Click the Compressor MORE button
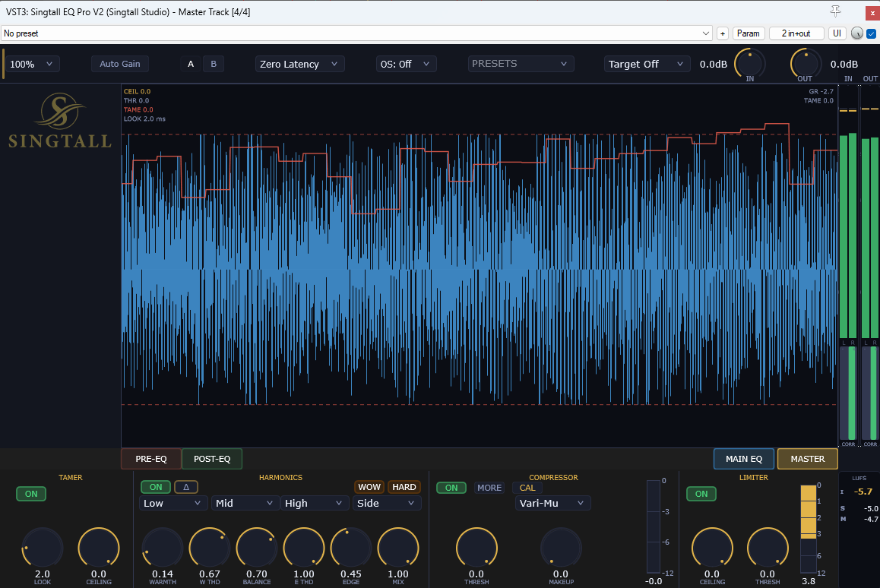 (x=489, y=488)
